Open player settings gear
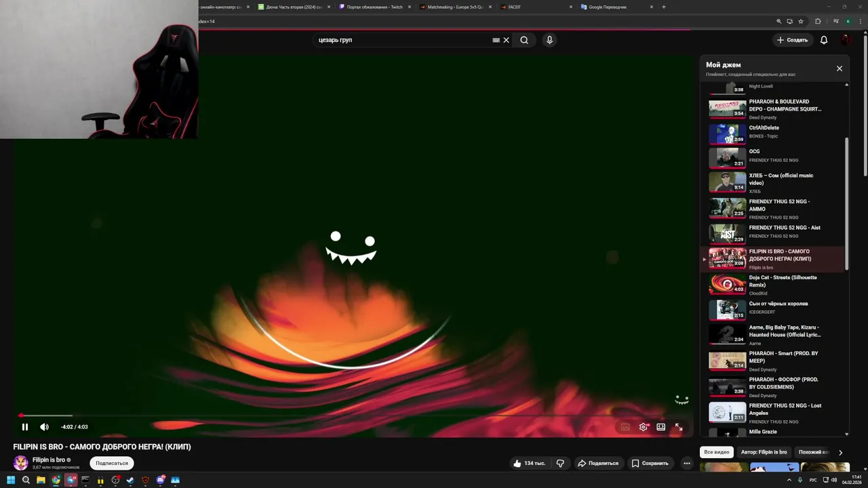The width and height of the screenshot is (868, 488). point(644,427)
